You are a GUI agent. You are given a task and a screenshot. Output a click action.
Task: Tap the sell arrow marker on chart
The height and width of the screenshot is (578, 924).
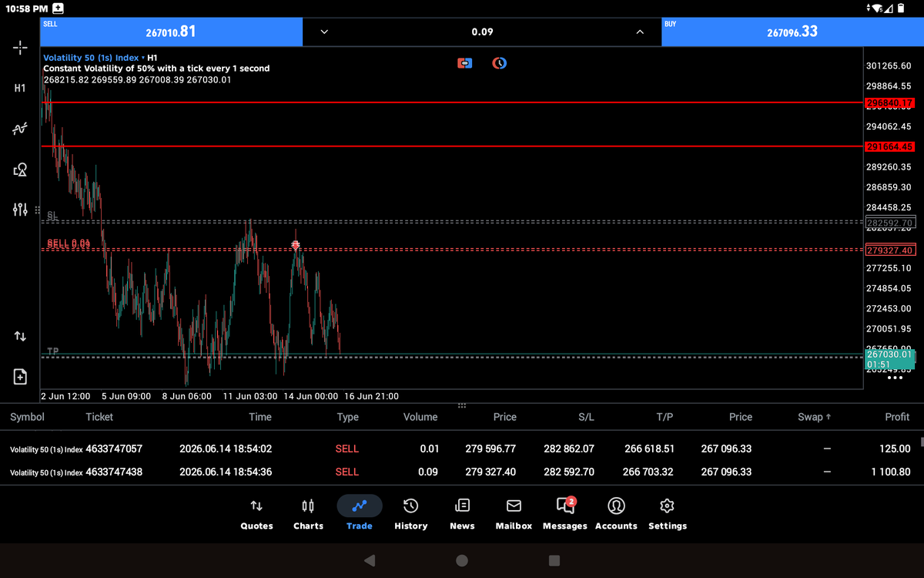click(296, 245)
